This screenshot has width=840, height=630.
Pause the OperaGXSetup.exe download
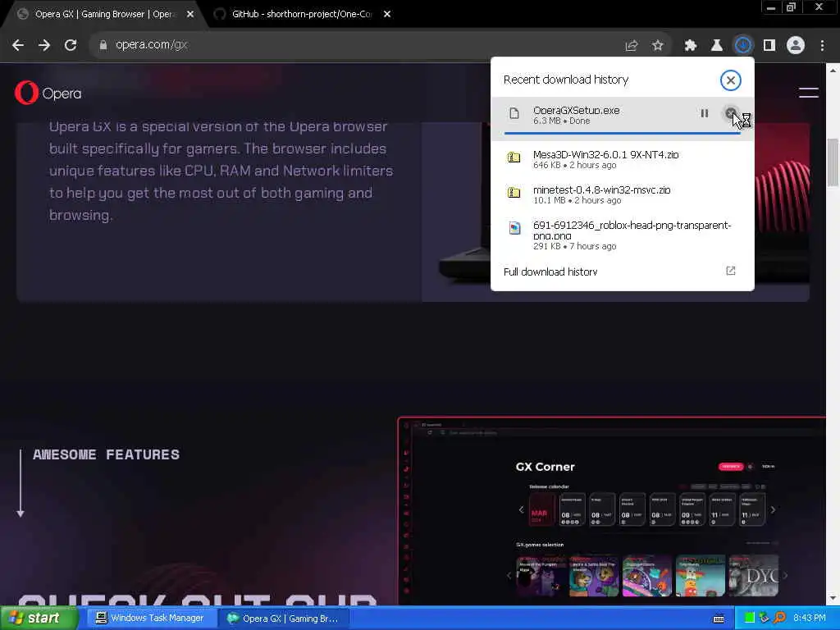705,113
